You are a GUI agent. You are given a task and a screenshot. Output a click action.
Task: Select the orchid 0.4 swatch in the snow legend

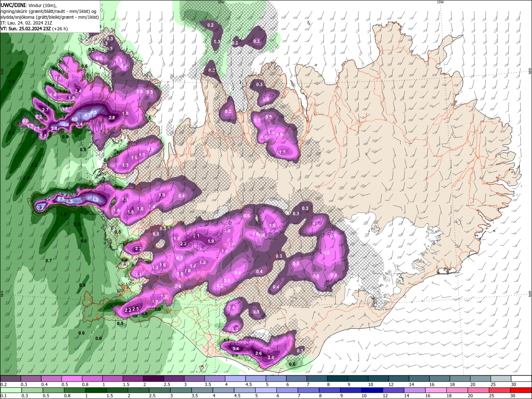point(51,379)
